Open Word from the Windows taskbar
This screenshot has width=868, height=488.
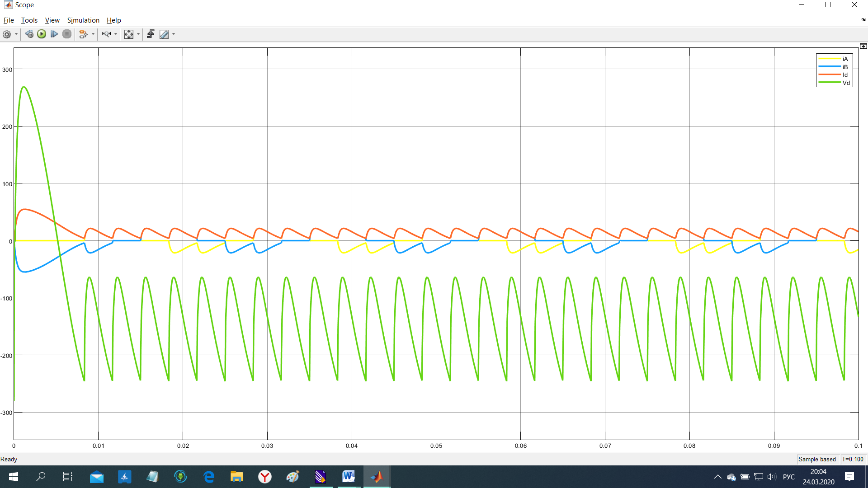[348, 476]
